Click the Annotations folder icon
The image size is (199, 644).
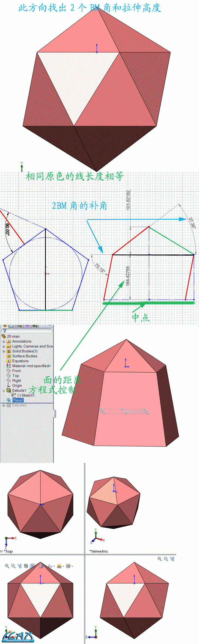coord(8,342)
